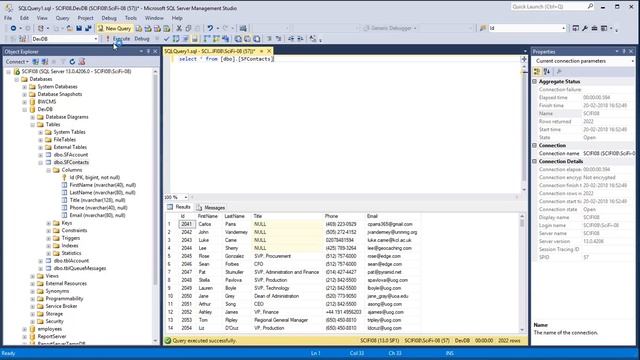Click the Copy icon next to Cut

[188, 28]
